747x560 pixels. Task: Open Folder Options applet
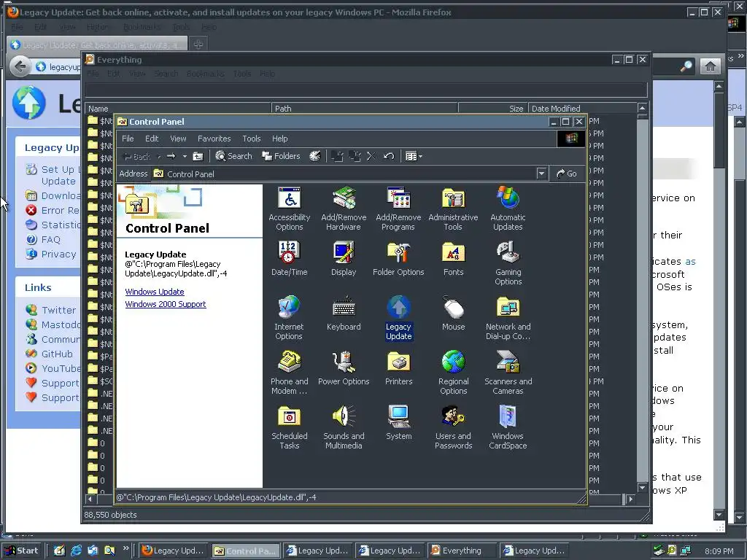click(x=398, y=259)
